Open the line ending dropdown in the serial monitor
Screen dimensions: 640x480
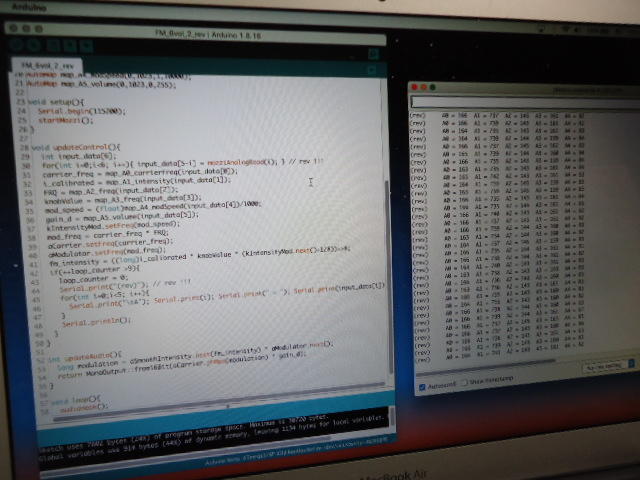point(608,366)
